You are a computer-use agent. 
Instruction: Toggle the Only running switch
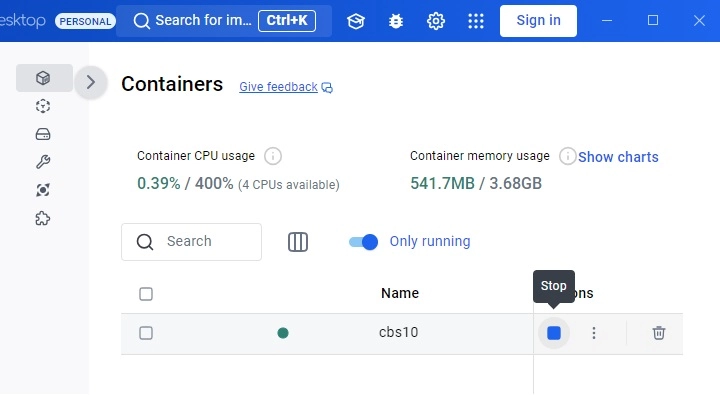click(x=363, y=242)
